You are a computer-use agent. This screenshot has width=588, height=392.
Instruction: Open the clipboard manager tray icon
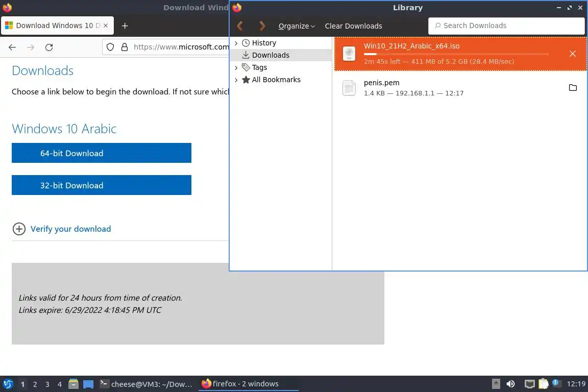pyautogui.click(x=544, y=384)
